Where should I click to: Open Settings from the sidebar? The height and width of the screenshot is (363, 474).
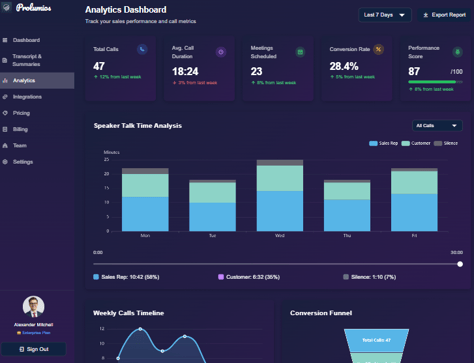pyautogui.click(x=37, y=162)
